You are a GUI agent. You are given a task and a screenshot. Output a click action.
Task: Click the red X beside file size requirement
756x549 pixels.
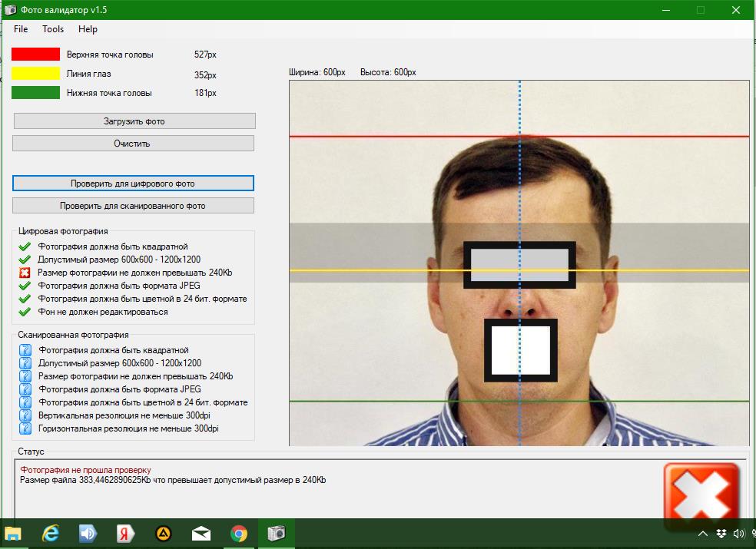(25, 273)
